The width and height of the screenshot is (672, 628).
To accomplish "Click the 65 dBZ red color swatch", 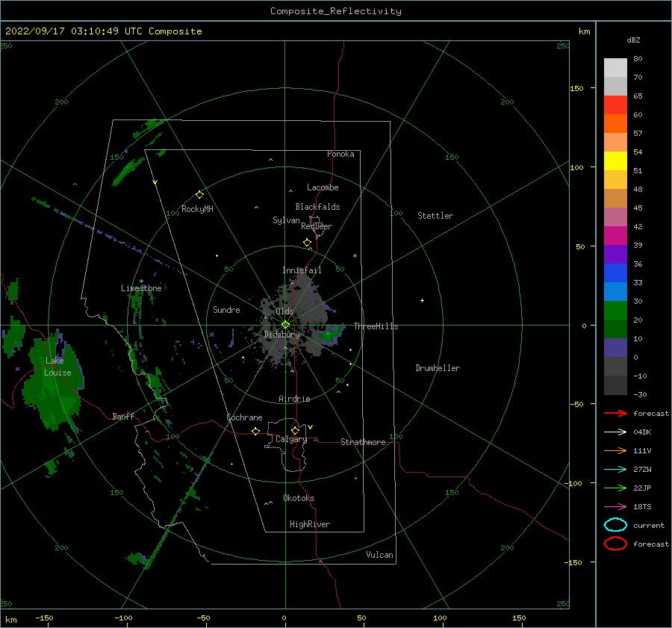I will point(615,105).
